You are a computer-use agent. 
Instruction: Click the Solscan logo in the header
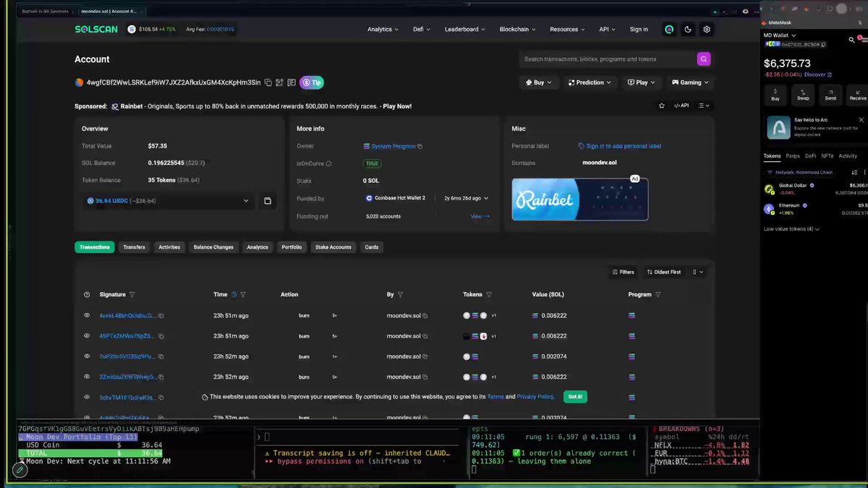point(97,30)
